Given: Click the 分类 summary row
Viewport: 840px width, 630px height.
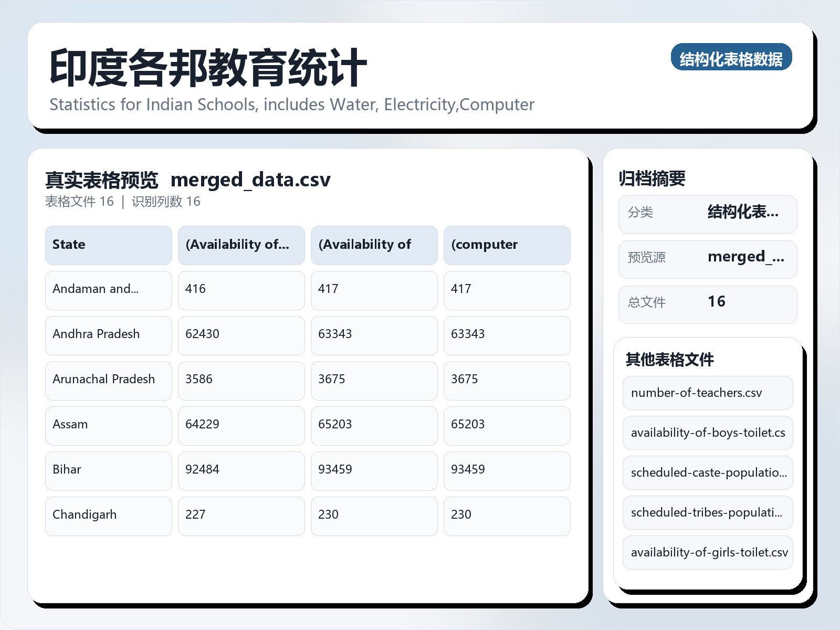Looking at the screenshot, I should (707, 214).
